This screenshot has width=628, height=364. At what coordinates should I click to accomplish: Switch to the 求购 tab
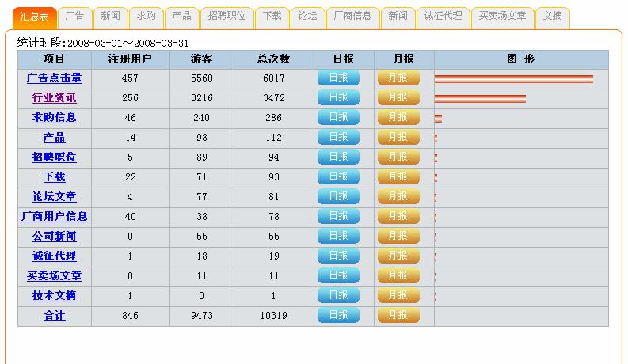147,16
